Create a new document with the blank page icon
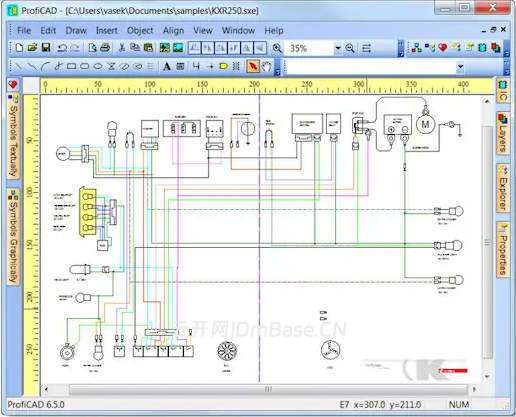The width and height of the screenshot is (516, 417). click(19, 48)
